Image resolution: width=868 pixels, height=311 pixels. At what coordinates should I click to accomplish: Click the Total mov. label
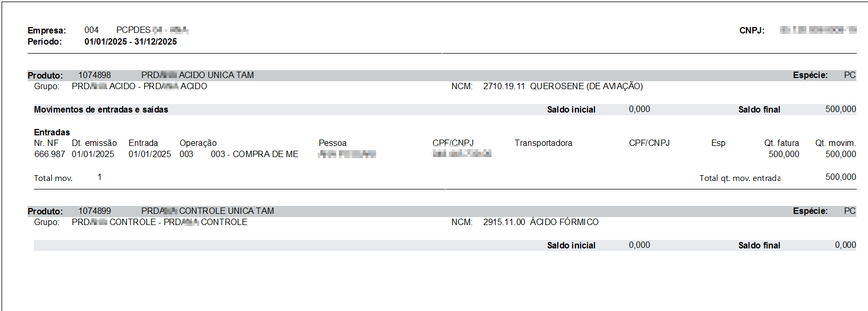(x=53, y=178)
